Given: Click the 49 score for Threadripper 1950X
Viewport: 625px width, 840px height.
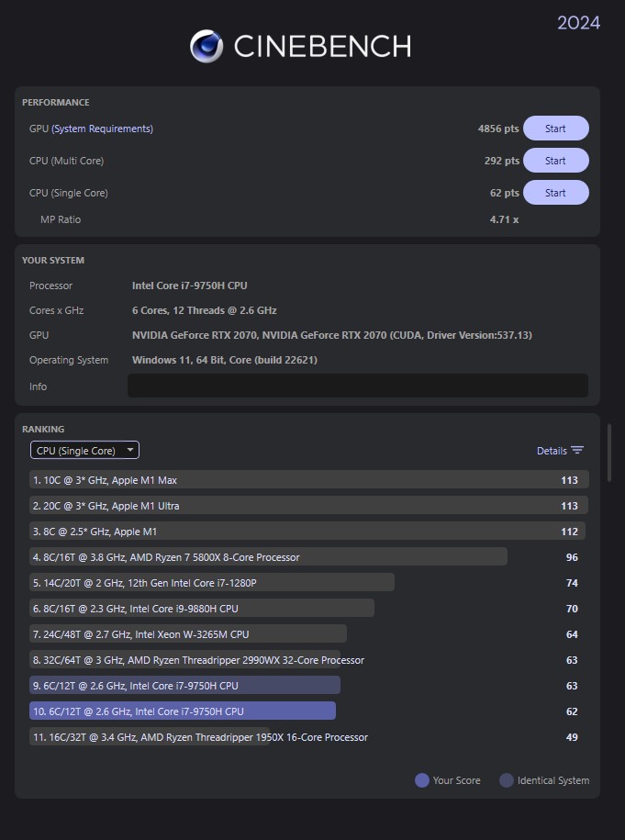Looking at the screenshot, I should [x=572, y=737].
